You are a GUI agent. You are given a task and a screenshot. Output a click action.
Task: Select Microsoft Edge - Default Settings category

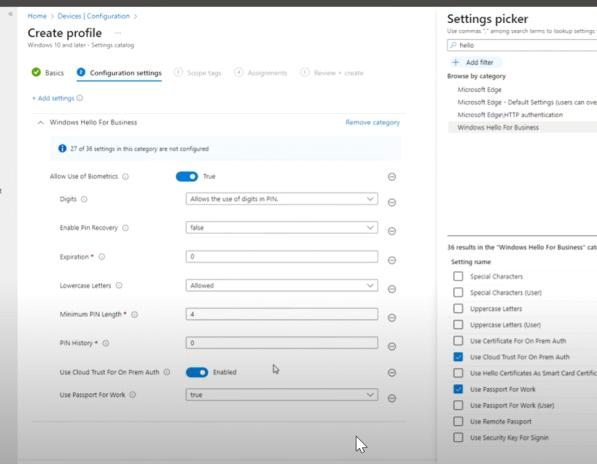[x=527, y=102]
